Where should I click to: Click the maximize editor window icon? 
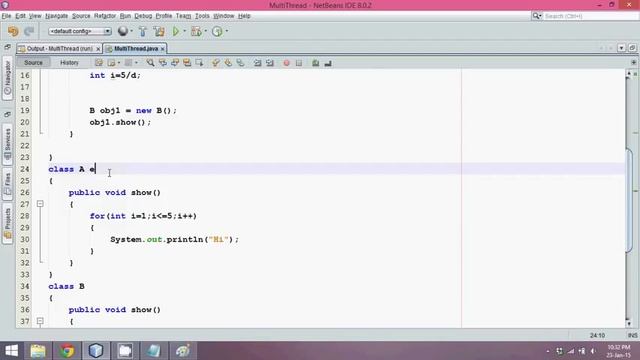[632, 48]
